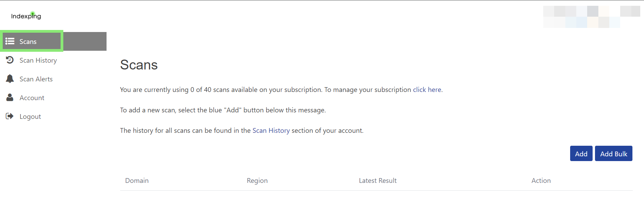Open the Account page from sidebar text
Image resolution: width=644 pixels, height=221 pixels.
(32, 98)
